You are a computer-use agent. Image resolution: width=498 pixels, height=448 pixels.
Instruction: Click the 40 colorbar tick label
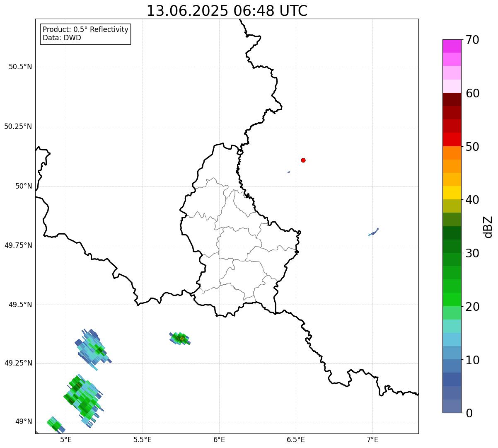point(472,200)
